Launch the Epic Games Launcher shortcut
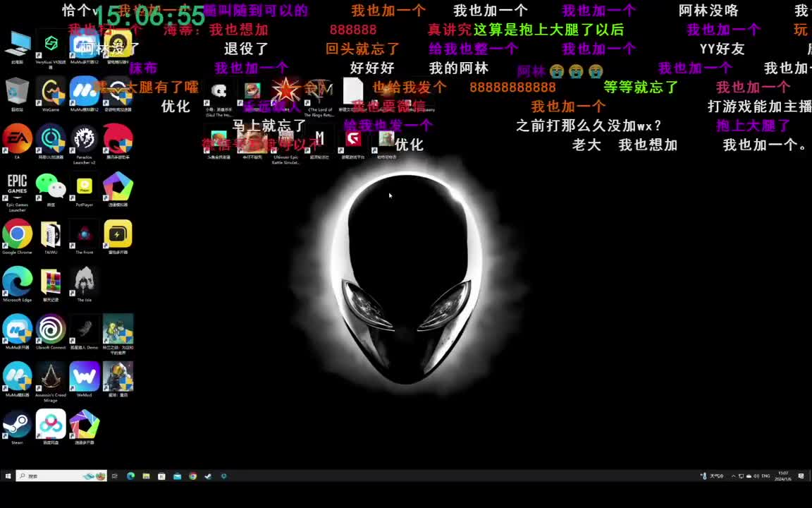The image size is (812, 508). click(17, 192)
